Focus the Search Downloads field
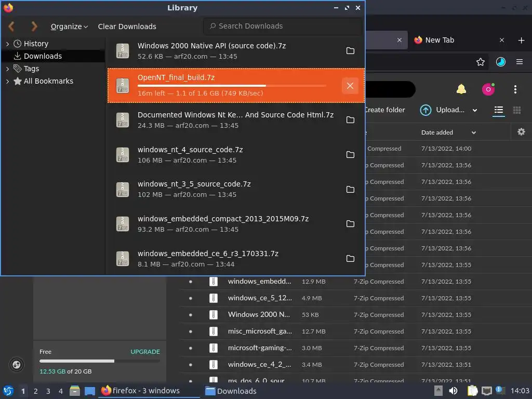 283,26
